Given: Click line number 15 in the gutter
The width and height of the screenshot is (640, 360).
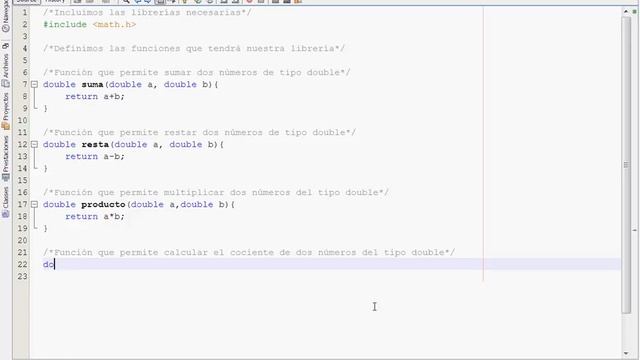Looking at the screenshot, I should tap(22, 180).
